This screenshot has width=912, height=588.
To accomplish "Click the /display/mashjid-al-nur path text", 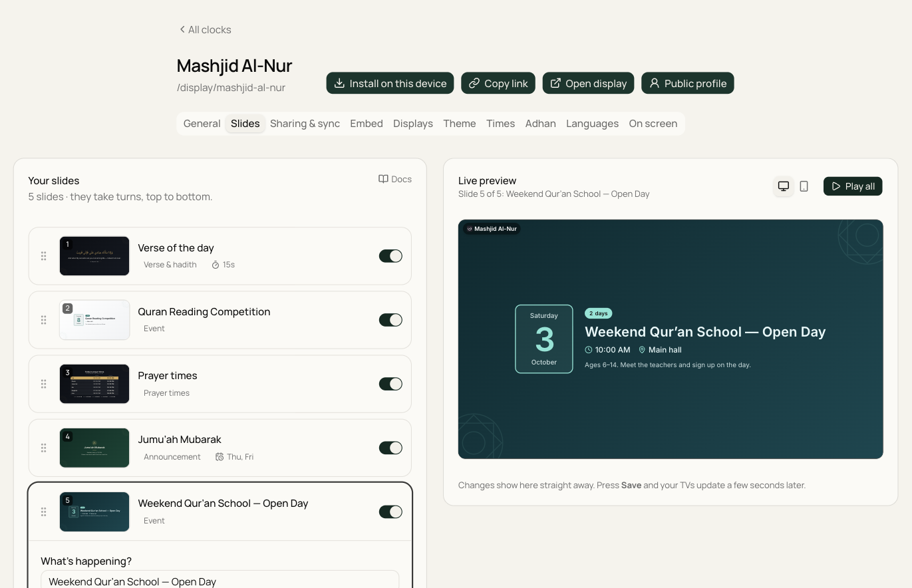I will tap(231, 87).
